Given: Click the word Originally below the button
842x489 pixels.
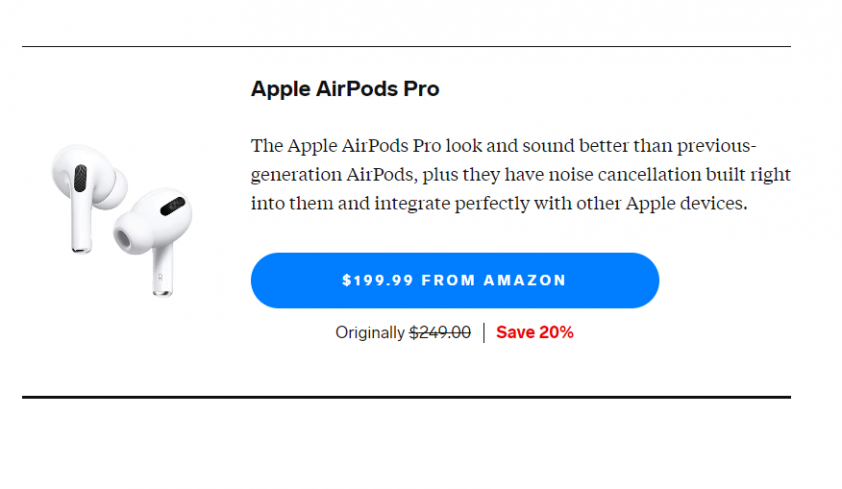Looking at the screenshot, I should tap(369, 333).
